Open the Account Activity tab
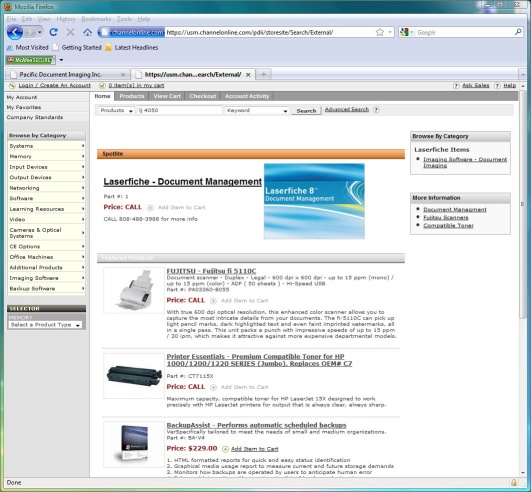Viewport: 531px width, 492px height. point(247,96)
